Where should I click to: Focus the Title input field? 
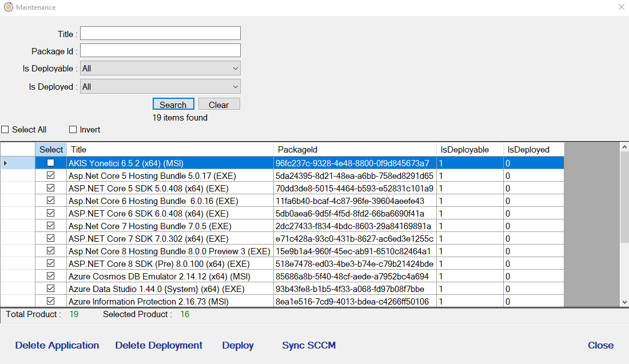(x=160, y=33)
